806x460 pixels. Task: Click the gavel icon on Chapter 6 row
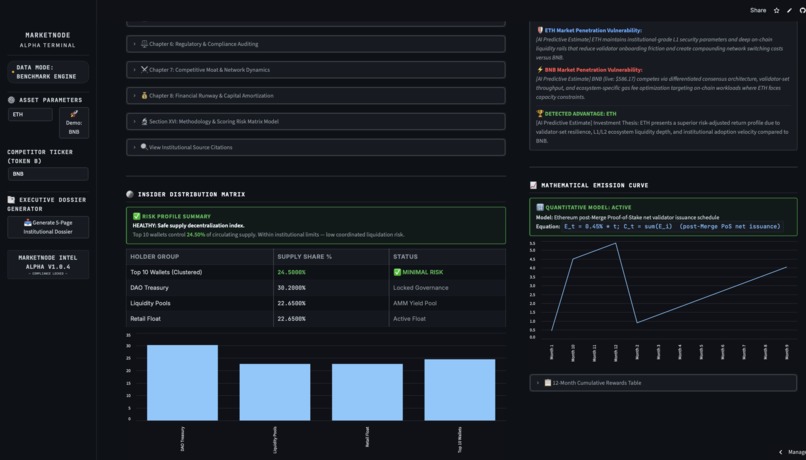point(144,44)
